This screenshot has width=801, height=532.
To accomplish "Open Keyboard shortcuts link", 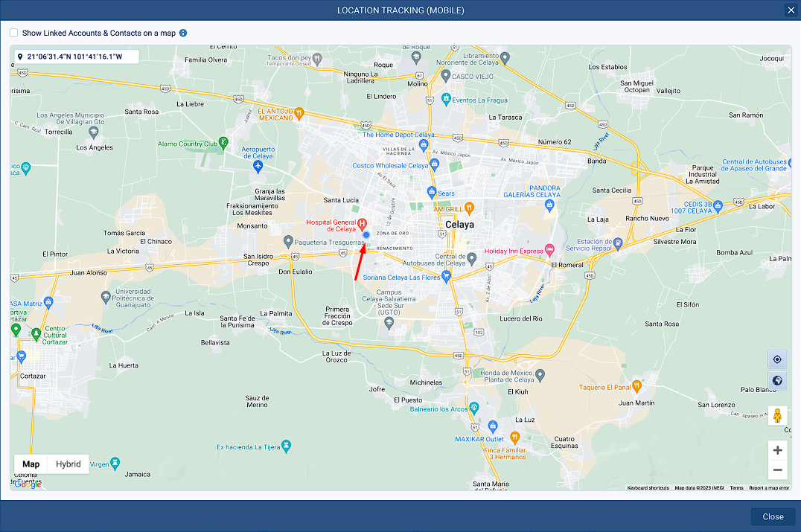I will tap(648, 488).
